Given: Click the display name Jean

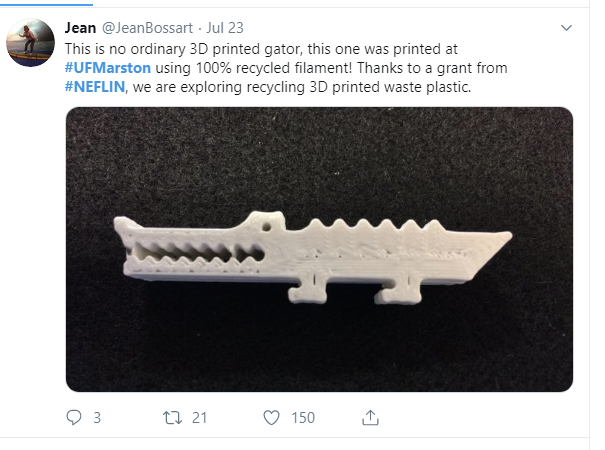Looking at the screenshot, I should 80,28.
